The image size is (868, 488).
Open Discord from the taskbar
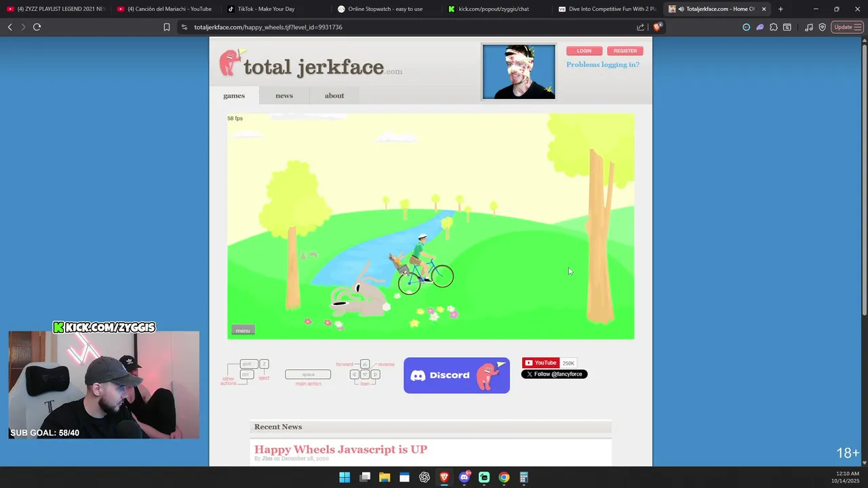[465, 477]
